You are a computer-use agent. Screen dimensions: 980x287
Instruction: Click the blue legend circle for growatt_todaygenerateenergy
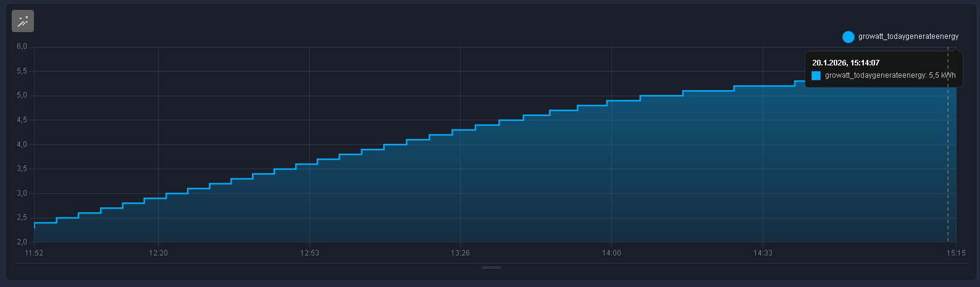tap(848, 37)
